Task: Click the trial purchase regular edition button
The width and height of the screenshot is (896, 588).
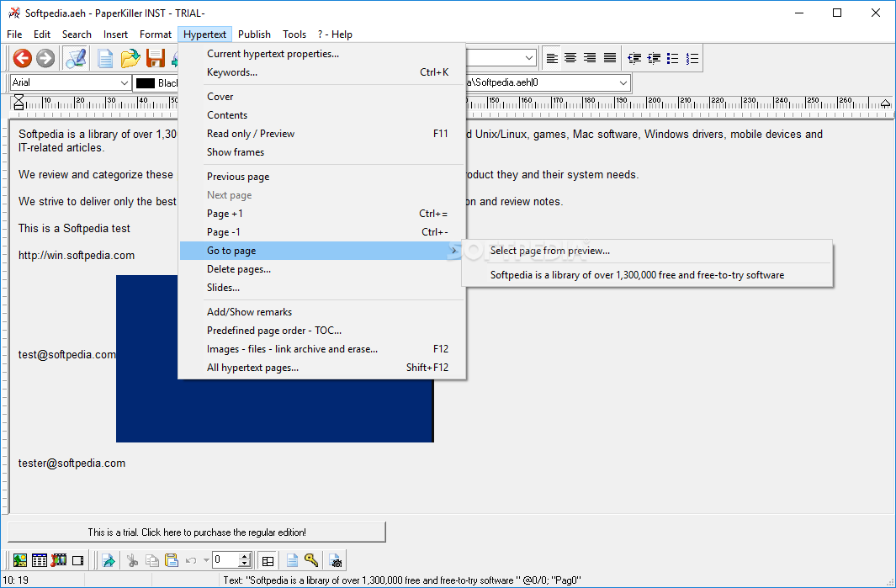Action: pos(197,532)
